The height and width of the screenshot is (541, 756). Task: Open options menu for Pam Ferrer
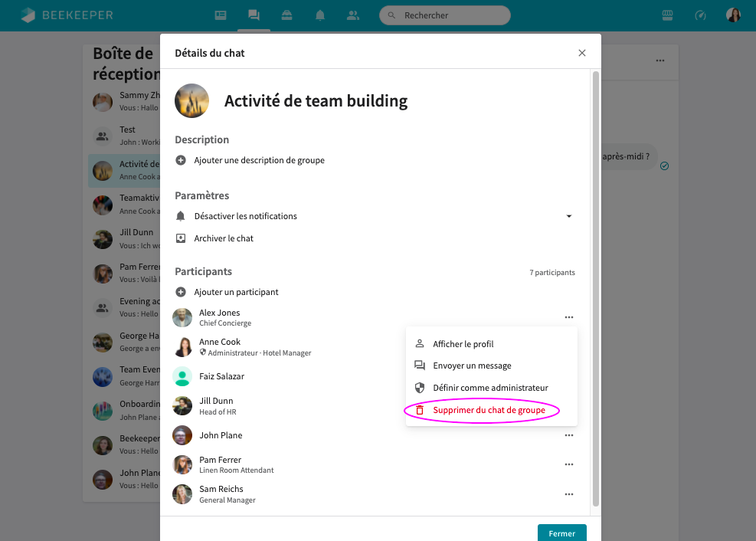[568, 464]
